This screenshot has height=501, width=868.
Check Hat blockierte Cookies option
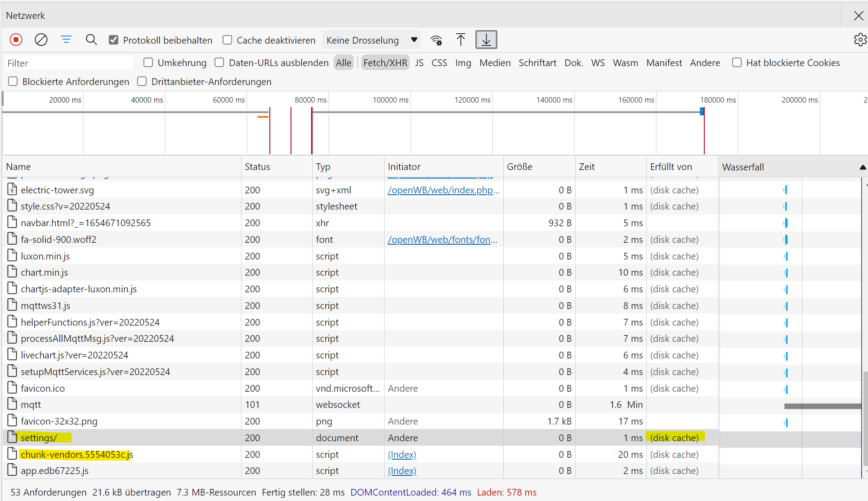(x=737, y=63)
